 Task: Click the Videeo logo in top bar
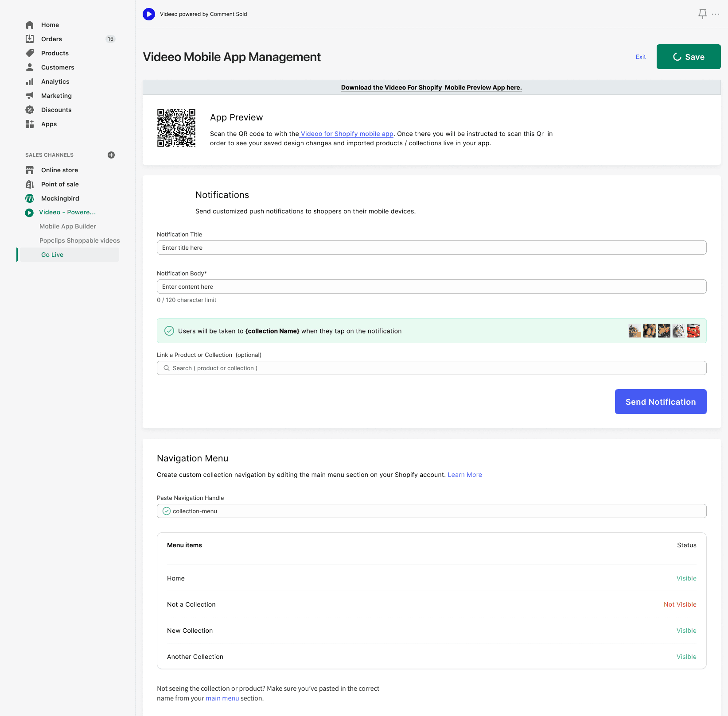click(x=149, y=14)
